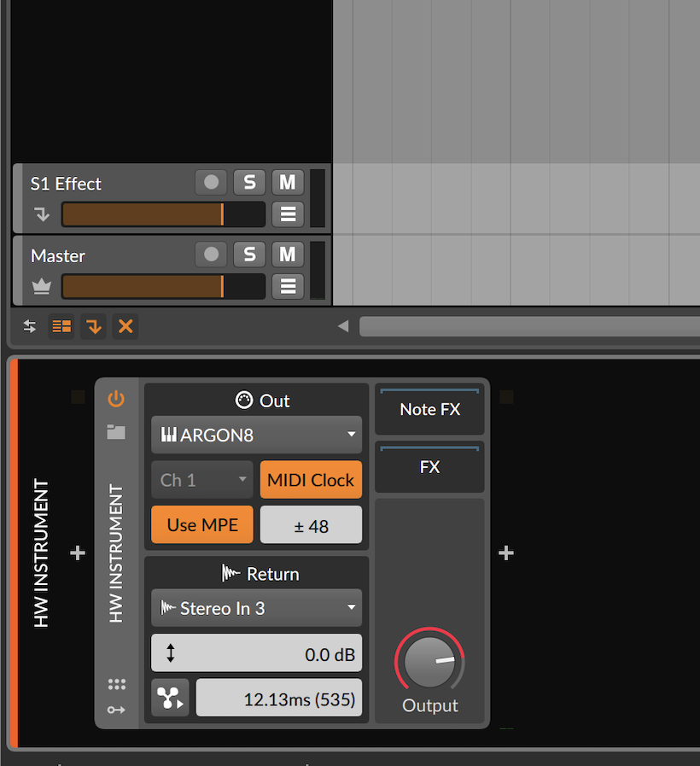700x766 pixels.
Task: Click the Master crown icon
Action: 42,286
